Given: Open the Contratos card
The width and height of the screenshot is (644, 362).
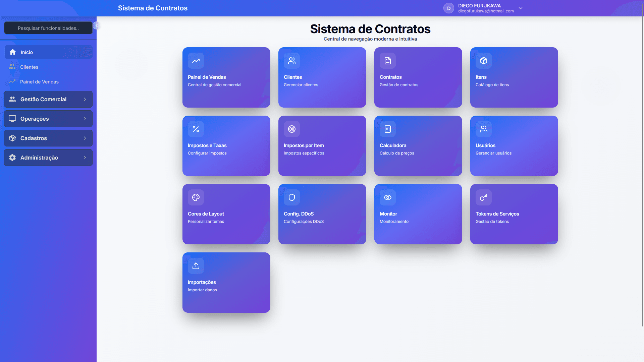Looking at the screenshot, I should [418, 77].
